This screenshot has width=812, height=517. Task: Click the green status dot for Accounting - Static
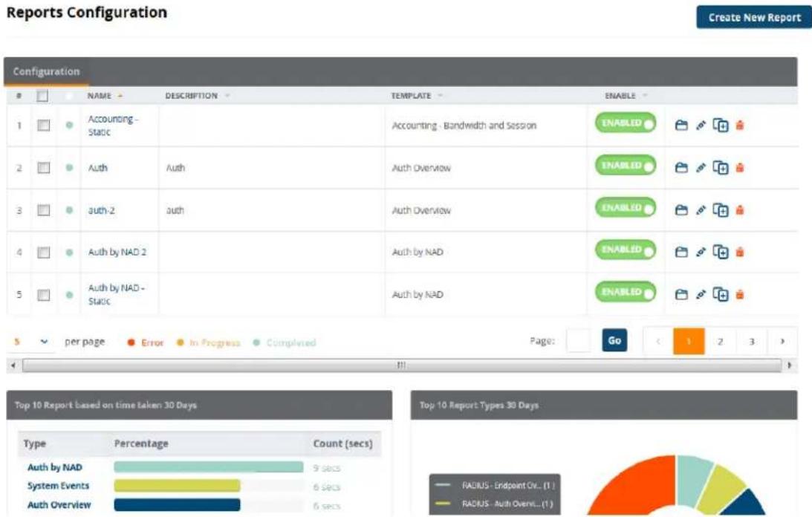pyautogui.click(x=69, y=126)
